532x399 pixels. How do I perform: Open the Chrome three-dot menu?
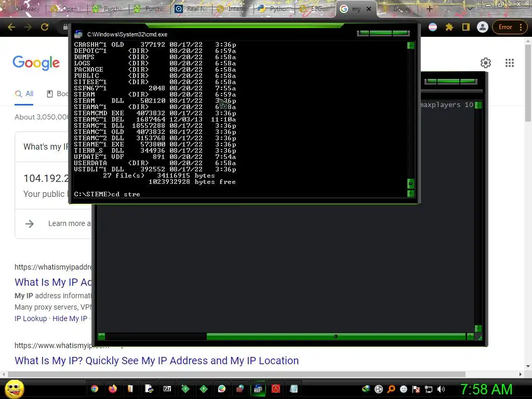click(x=521, y=27)
